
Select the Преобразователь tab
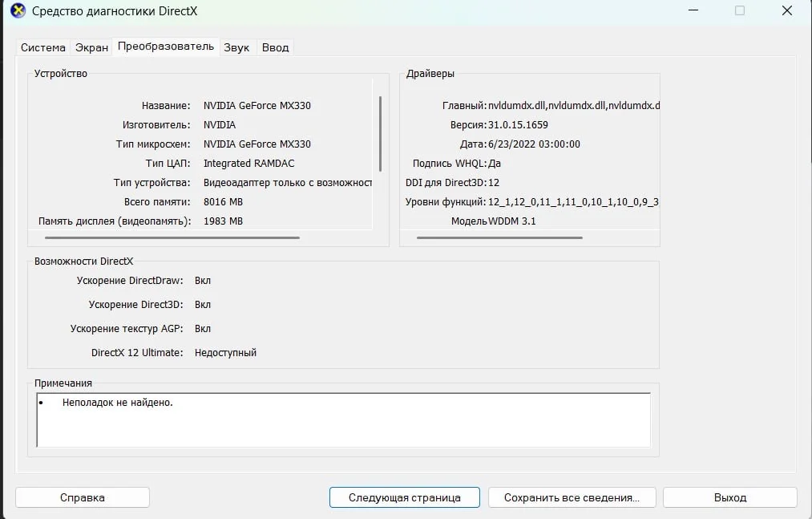point(166,47)
